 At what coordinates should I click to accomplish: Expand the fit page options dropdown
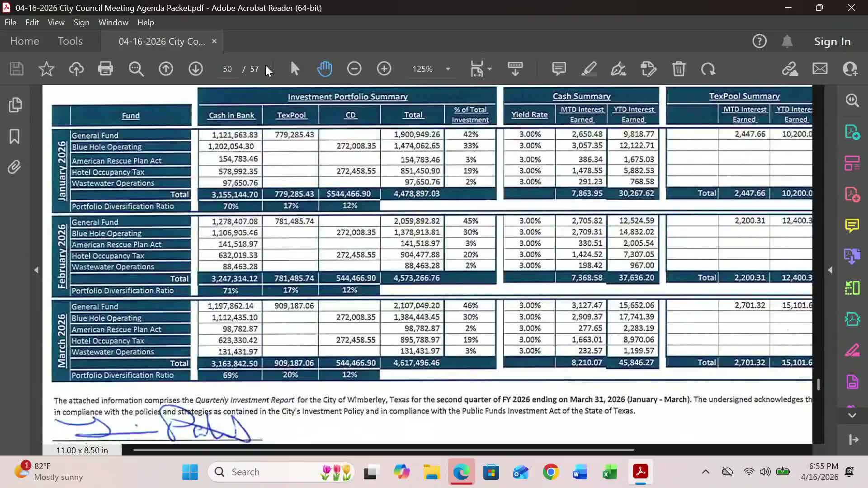tap(490, 69)
